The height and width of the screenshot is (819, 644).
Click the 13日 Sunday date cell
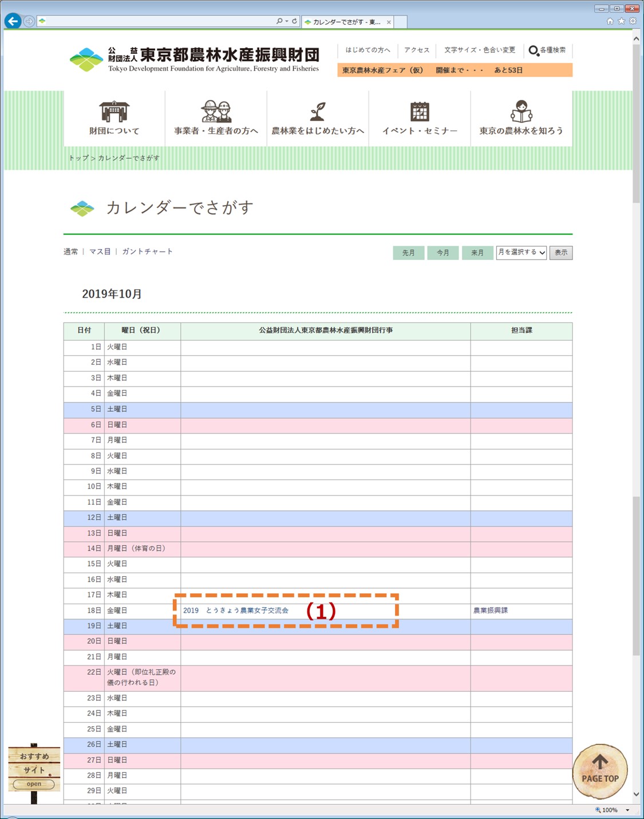[x=84, y=534]
